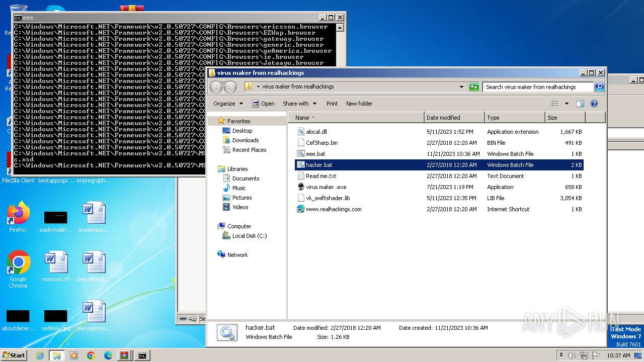Sort files by the Size column
The width and height of the screenshot is (644, 362).
click(566, 118)
